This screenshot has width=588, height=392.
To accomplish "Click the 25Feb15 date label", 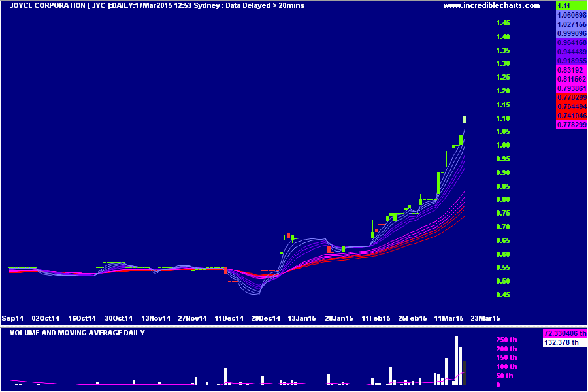I will pyautogui.click(x=412, y=318).
